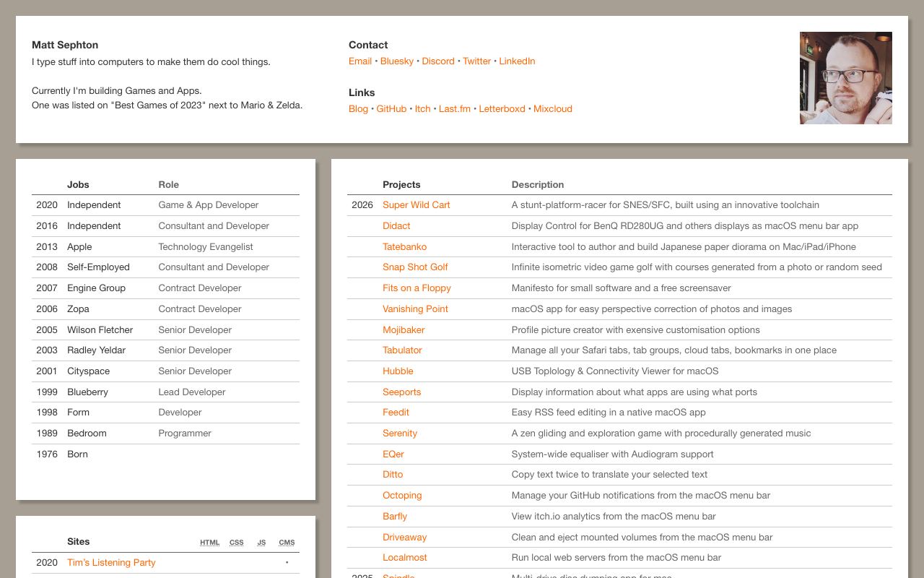Click the Links section heading
924x578 pixels.
click(362, 92)
